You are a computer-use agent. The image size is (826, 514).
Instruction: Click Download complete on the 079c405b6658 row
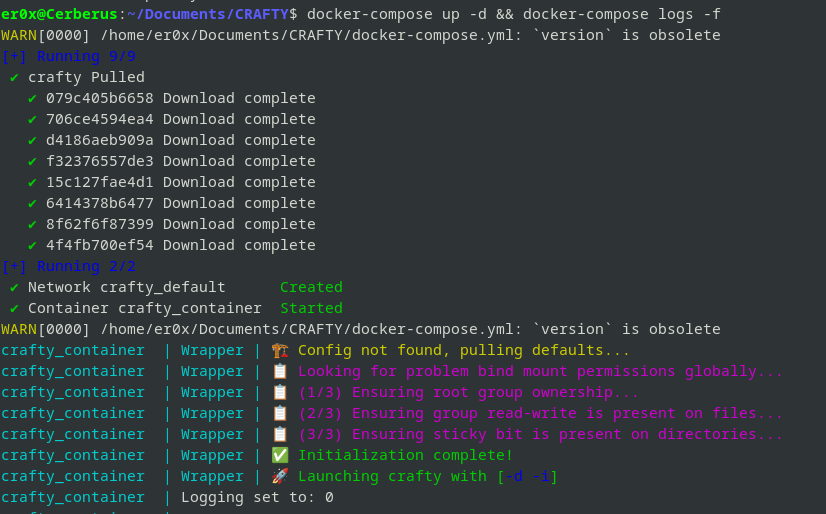(x=239, y=98)
